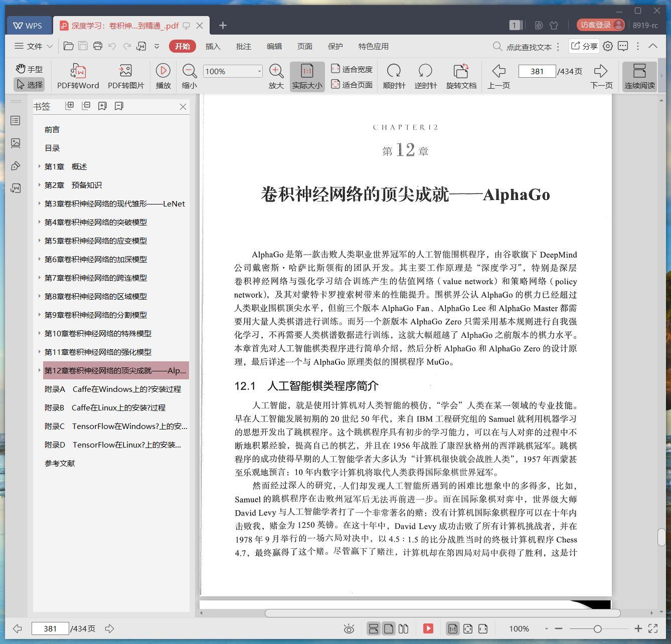Select the 编辑 ribbon tab
Viewport: 671px width, 644px height.
pyautogui.click(x=274, y=46)
